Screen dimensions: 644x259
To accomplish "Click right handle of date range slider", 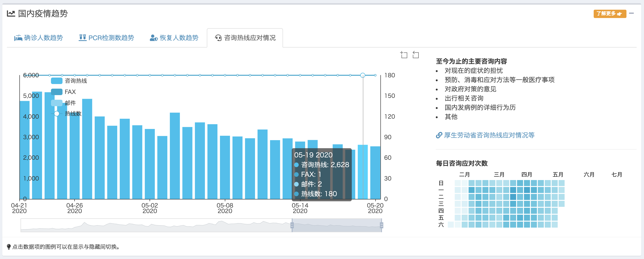I will (381, 225).
